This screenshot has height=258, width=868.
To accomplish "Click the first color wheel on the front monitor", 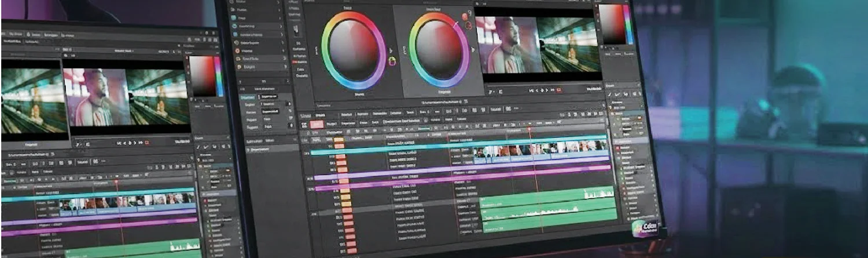I will 354,50.
